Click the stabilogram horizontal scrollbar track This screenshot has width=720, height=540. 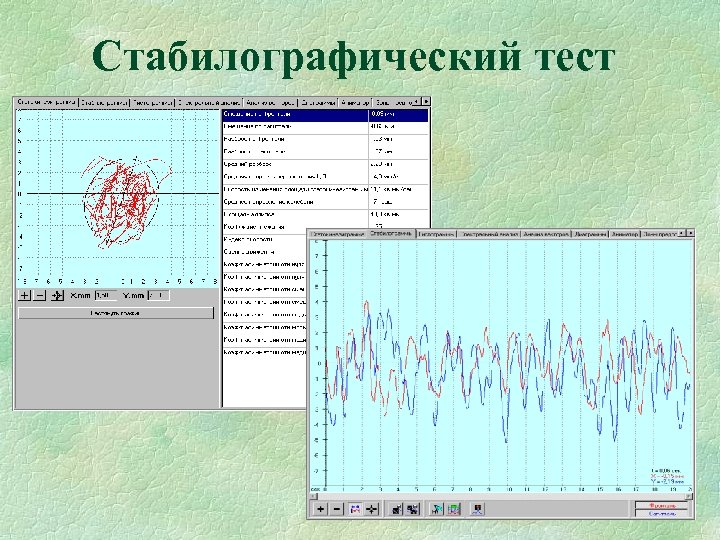(501, 496)
